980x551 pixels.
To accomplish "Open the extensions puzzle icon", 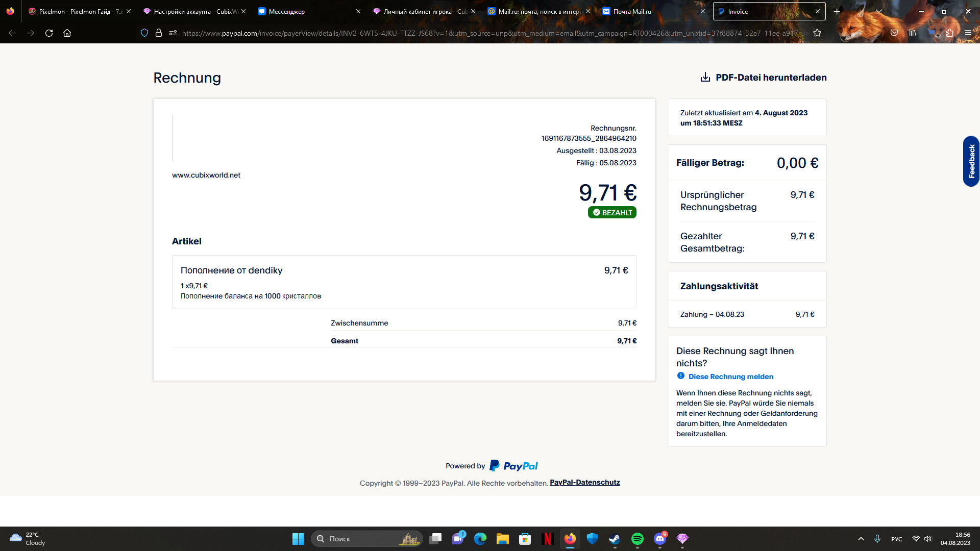I will click(949, 33).
